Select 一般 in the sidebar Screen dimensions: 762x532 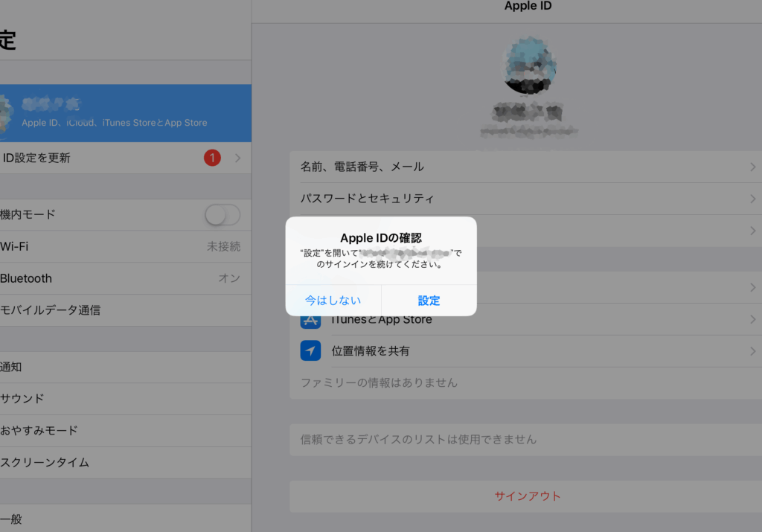119,519
